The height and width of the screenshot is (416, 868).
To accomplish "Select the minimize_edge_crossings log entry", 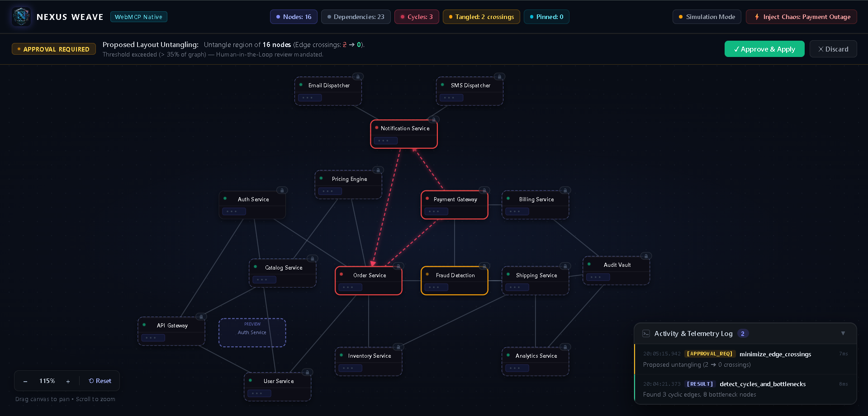I will (x=745, y=359).
